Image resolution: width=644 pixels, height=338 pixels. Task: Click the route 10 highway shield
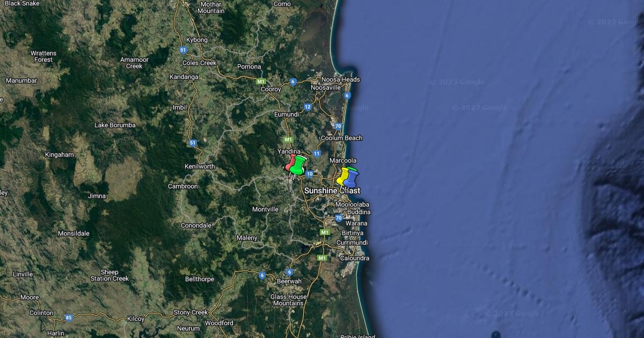(x=309, y=174)
